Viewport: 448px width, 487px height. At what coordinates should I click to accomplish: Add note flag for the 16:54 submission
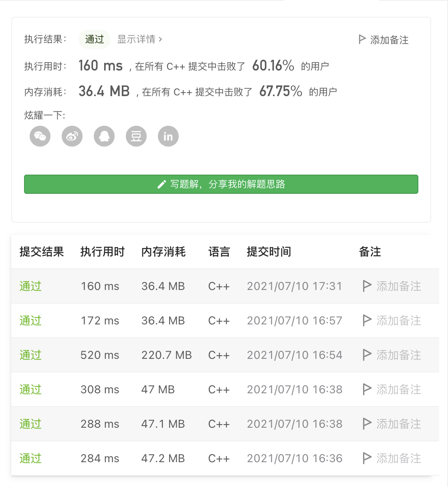(367, 355)
